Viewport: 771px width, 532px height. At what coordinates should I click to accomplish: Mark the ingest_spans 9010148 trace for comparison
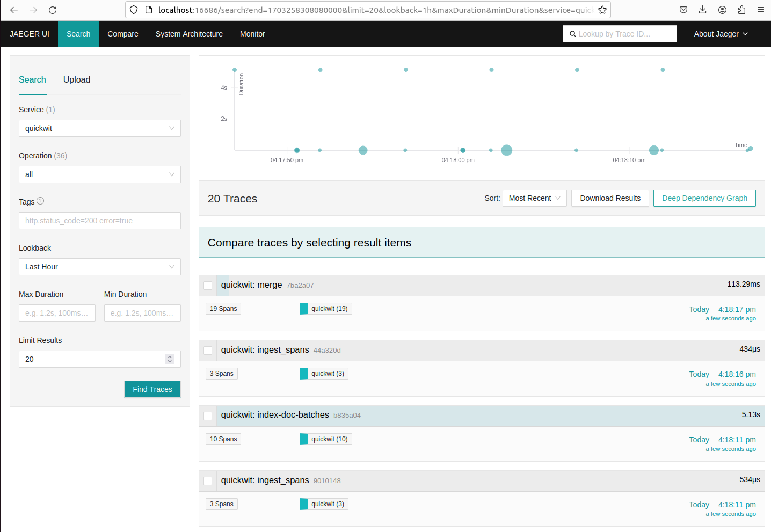208,481
